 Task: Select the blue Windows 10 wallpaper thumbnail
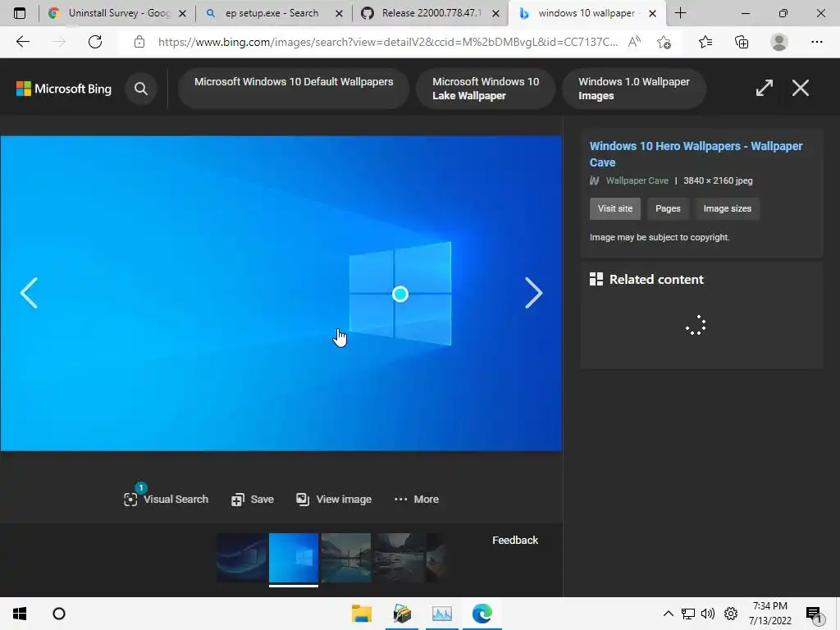(294, 558)
